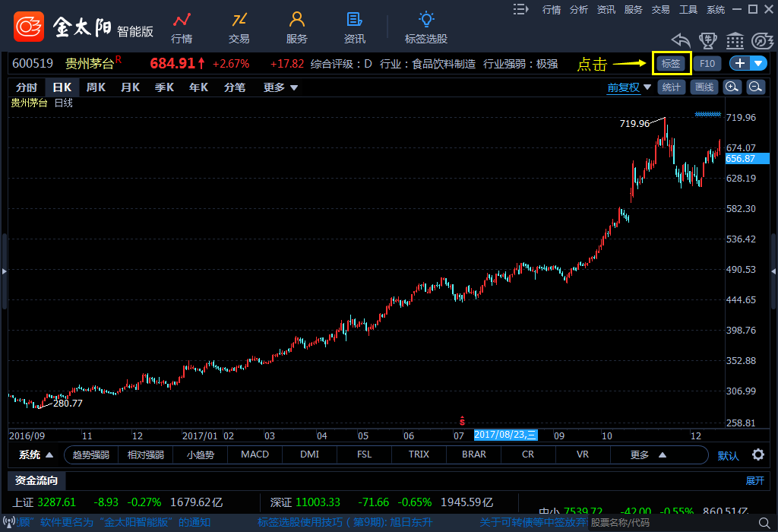Open the 标签选股使用技巧 news link

[345, 523]
